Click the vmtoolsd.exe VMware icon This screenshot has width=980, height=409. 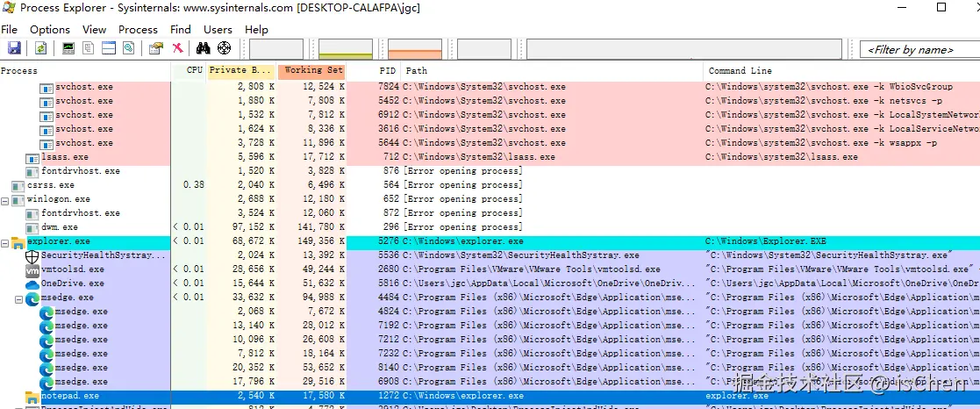click(32, 270)
